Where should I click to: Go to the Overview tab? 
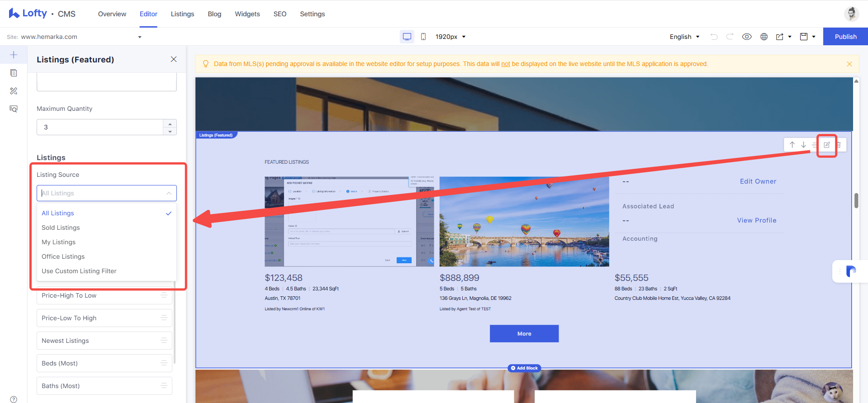click(112, 14)
